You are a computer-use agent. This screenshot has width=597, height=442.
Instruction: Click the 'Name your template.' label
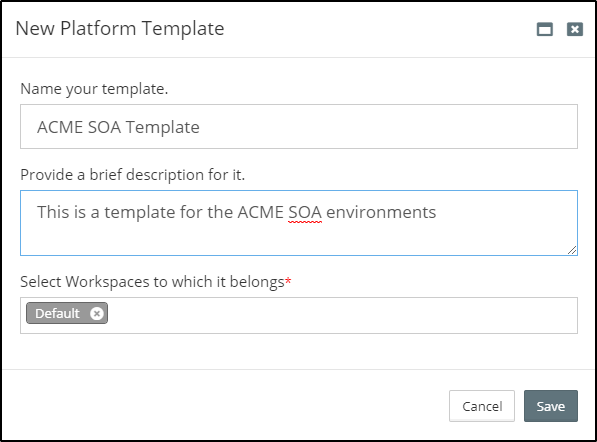(94, 89)
